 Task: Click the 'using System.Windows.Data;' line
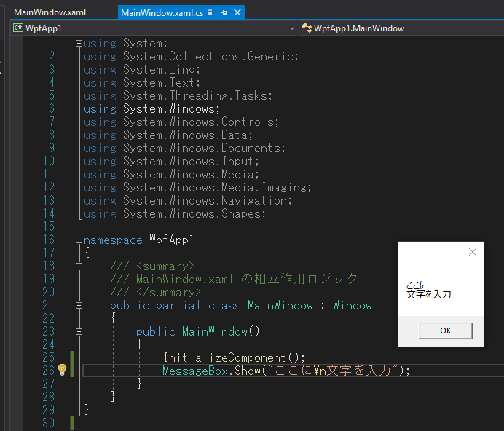click(168, 135)
